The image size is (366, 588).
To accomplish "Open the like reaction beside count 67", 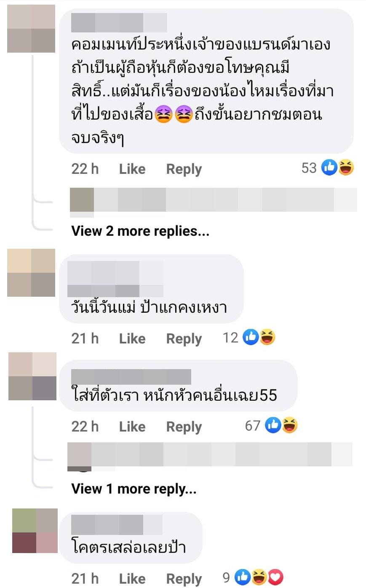I will pyautogui.click(x=273, y=425).
